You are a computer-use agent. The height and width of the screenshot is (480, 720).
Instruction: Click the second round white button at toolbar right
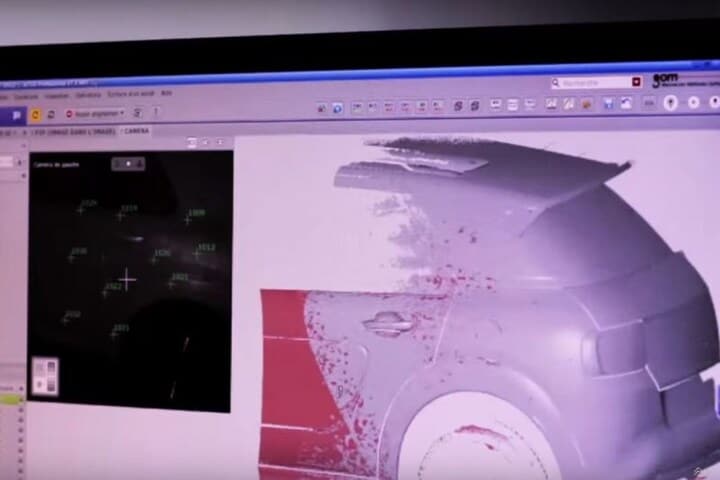[x=693, y=102]
